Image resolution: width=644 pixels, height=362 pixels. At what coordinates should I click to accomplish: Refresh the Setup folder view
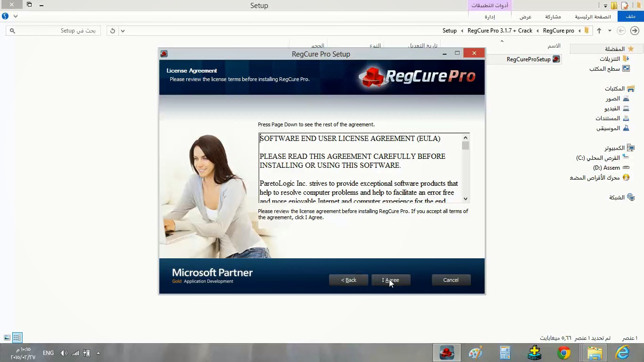[112, 31]
